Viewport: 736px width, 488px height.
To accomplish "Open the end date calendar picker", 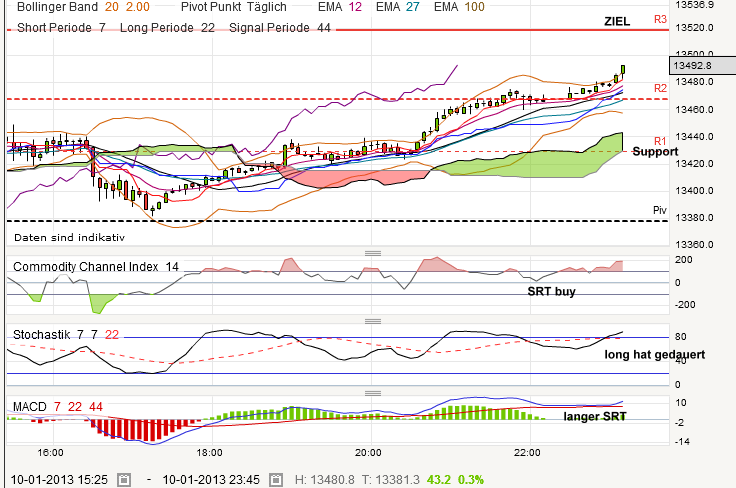I will [276, 480].
